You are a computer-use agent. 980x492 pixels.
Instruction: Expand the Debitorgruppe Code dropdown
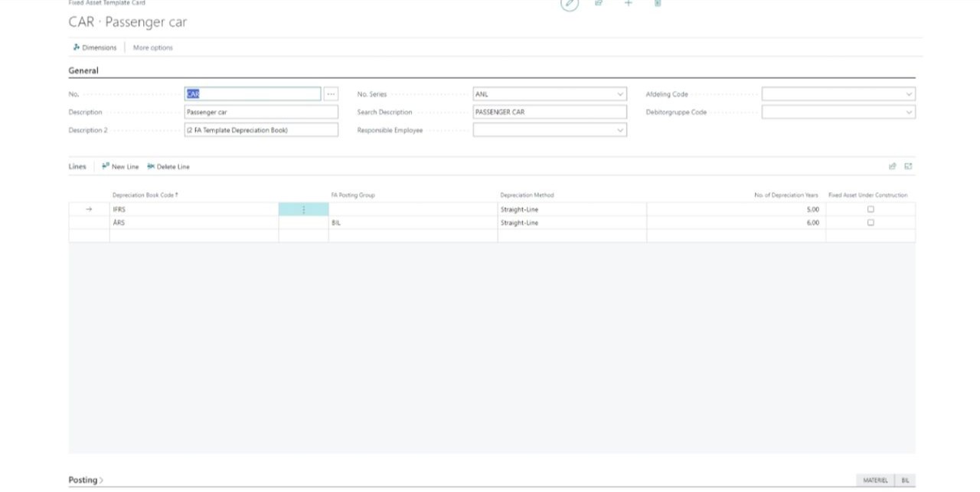pyautogui.click(x=909, y=112)
